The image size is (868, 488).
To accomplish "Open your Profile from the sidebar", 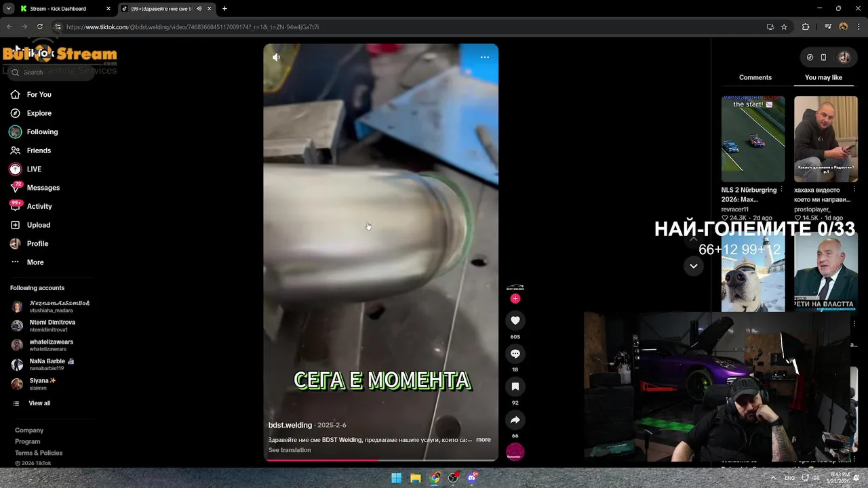I will [x=30, y=244].
